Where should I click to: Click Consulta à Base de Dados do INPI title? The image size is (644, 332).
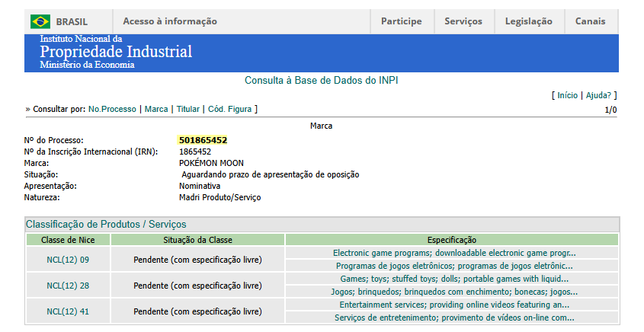pyautogui.click(x=321, y=81)
